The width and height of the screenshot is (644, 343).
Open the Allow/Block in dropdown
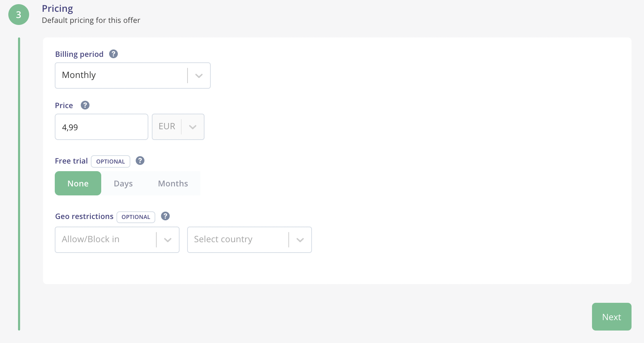[x=117, y=240]
